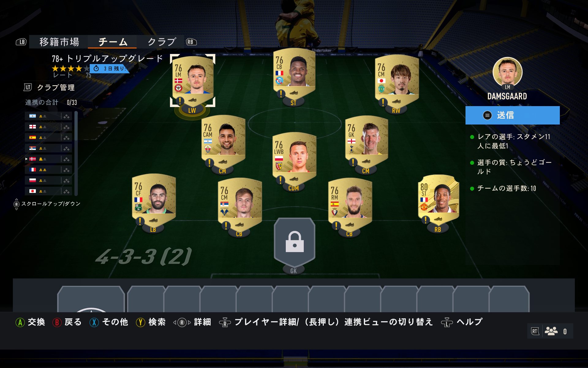Click the LT icon next to クラブ管理

(28, 87)
